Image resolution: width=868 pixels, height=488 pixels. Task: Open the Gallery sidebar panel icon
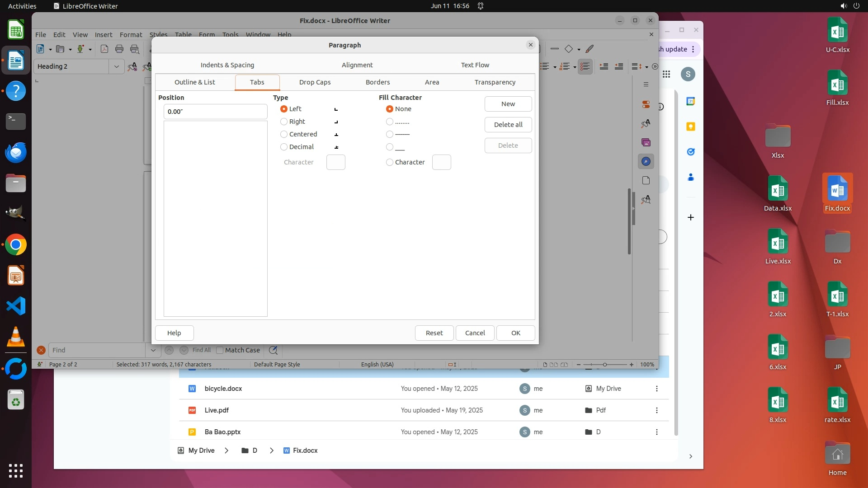click(646, 142)
